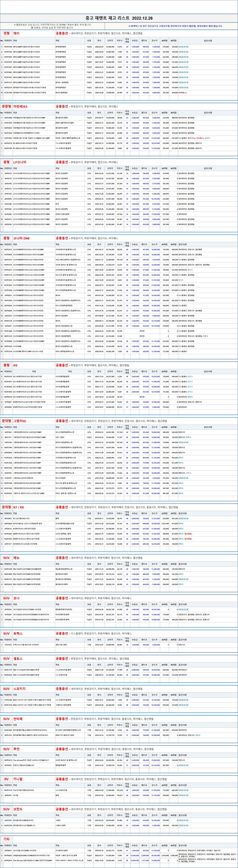Select the title cell '중고 재렌트 재고 리스트 2022.12.26'
The width and height of the screenshot is (238, 868).
(x=119, y=18)
